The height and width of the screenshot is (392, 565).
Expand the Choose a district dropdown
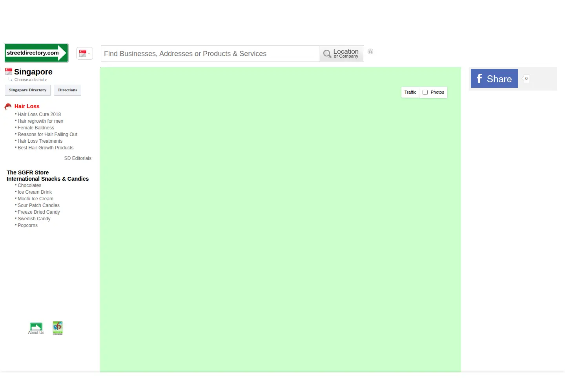pos(31,80)
